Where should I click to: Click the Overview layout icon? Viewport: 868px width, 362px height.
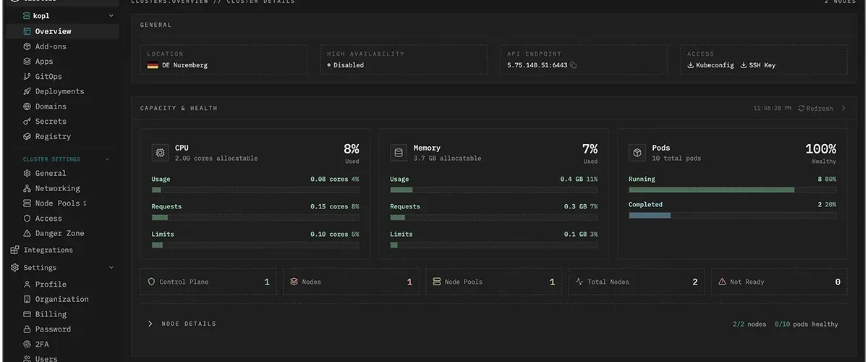click(x=27, y=31)
